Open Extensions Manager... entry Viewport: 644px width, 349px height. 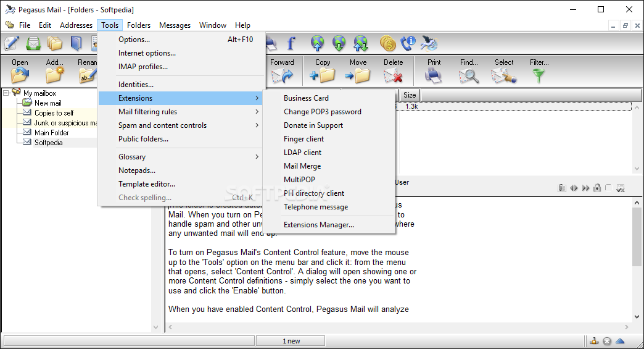pyautogui.click(x=329, y=224)
